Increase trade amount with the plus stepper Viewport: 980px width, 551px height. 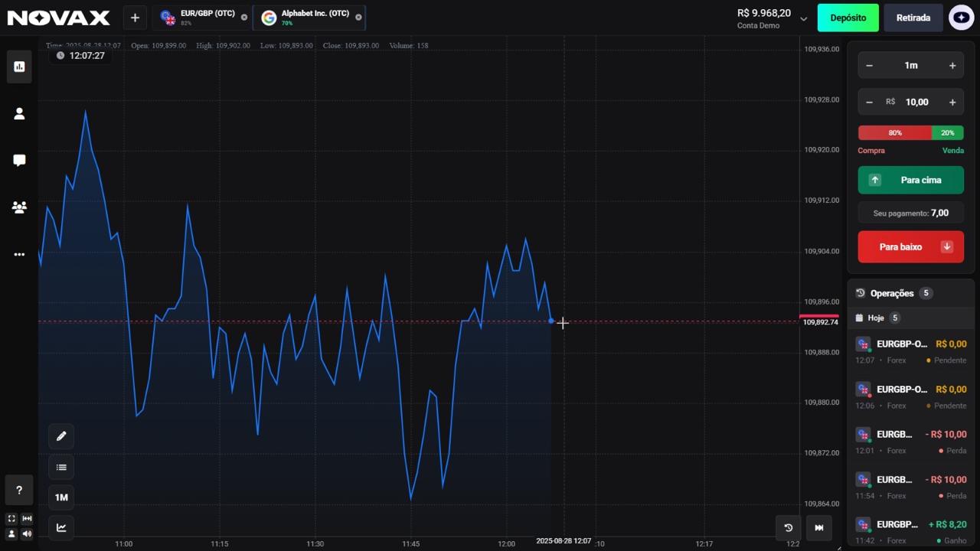(952, 102)
